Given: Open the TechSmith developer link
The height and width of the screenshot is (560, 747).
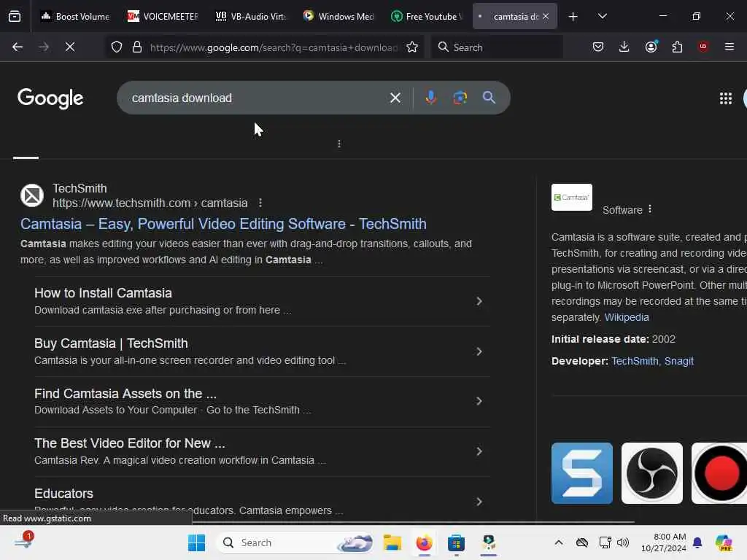Looking at the screenshot, I should point(635,361).
